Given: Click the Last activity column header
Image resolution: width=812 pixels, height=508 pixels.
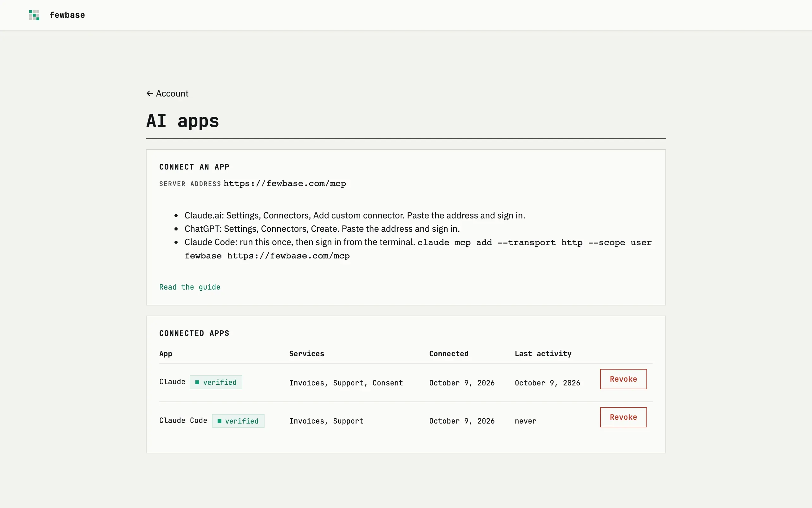Looking at the screenshot, I should pos(543,354).
